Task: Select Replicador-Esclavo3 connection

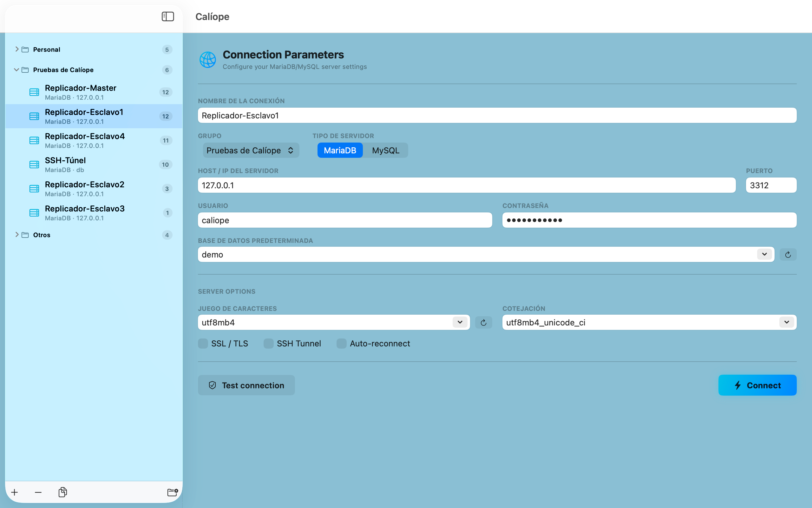Action: (x=94, y=213)
